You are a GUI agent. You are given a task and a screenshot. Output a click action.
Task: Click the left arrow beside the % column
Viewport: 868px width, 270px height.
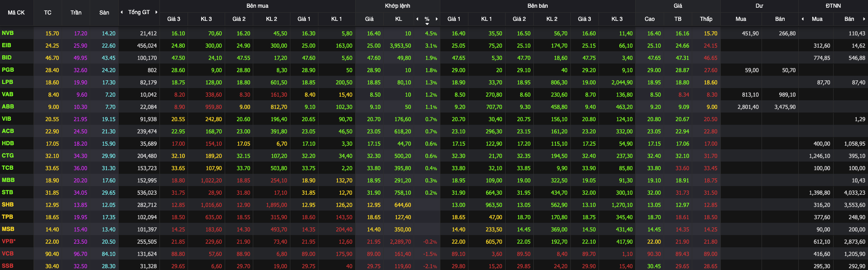pyautogui.click(x=417, y=19)
